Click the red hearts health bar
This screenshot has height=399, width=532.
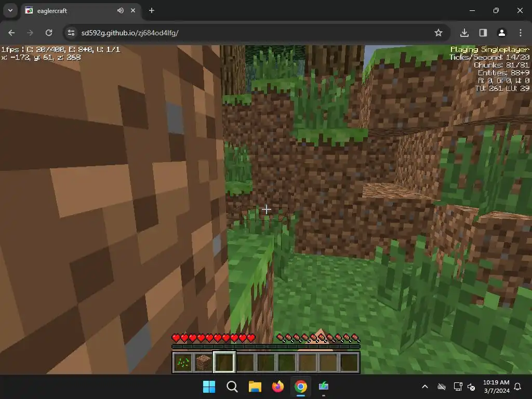214,338
